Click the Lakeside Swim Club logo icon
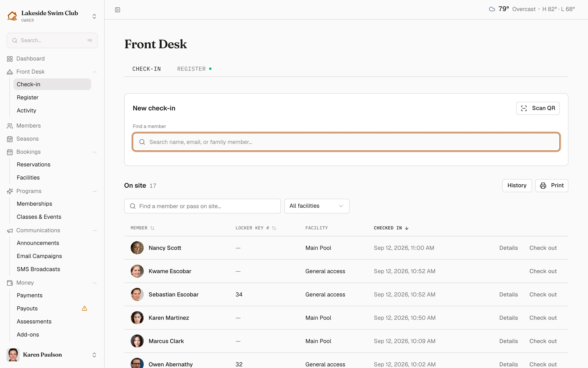Image resolution: width=588 pixels, height=368 pixels. (12, 16)
